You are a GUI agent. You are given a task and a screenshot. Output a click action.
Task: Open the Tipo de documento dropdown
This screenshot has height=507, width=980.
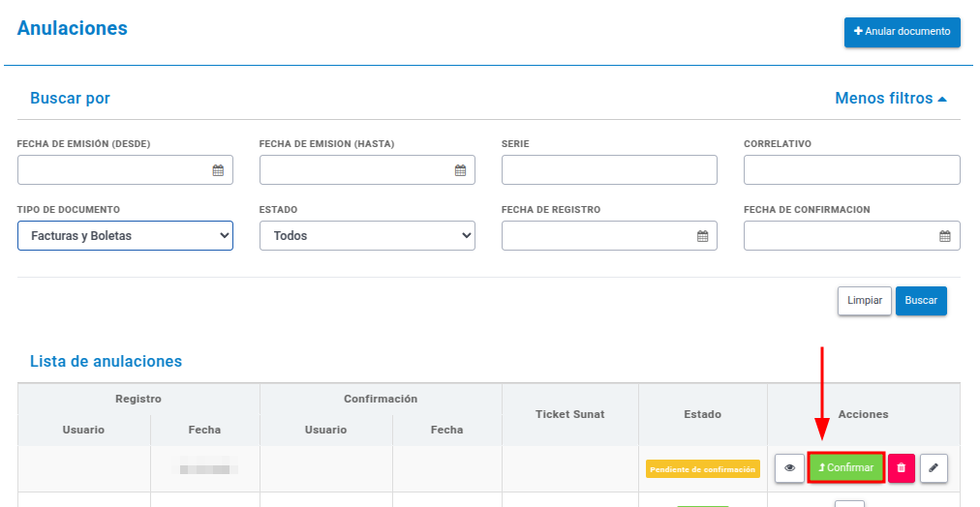(125, 236)
